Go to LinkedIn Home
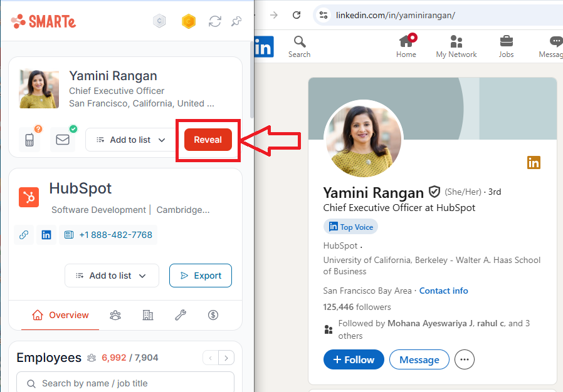Viewport: 563px width, 392px height. click(406, 46)
